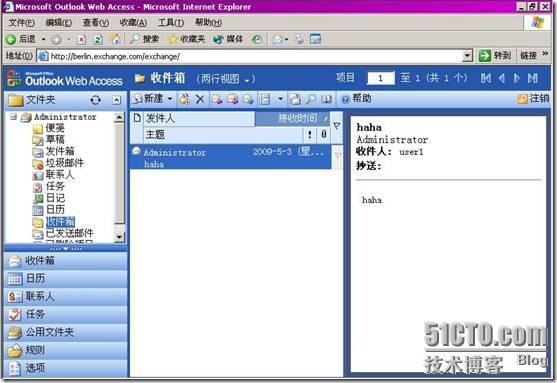Toggle the flag on Administrator haha message

tap(337, 155)
